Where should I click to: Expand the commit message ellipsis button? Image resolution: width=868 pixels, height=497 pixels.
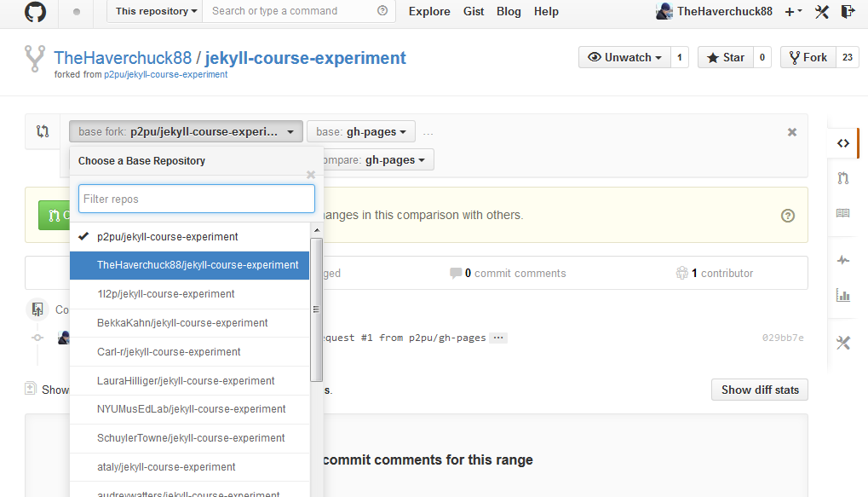(x=499, y=338)
